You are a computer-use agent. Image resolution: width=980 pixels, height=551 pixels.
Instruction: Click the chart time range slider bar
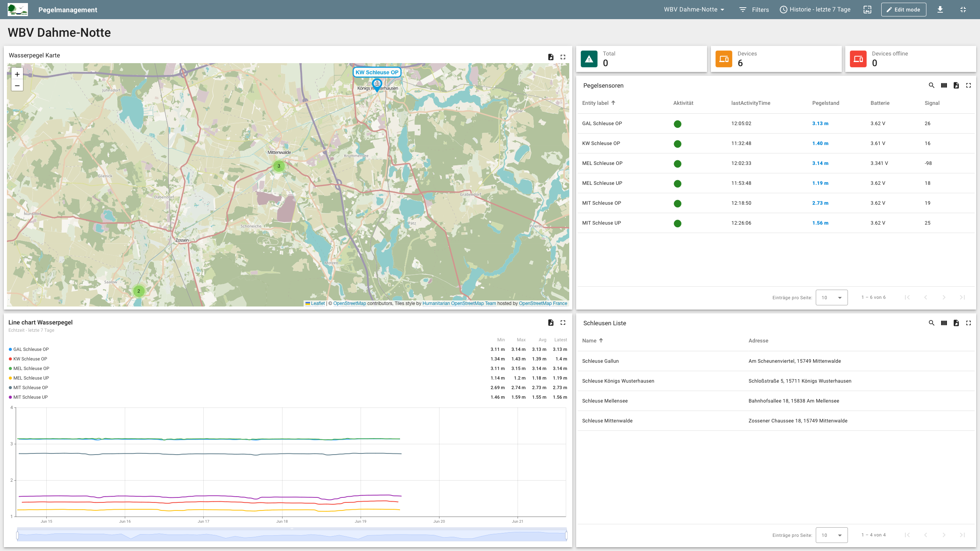coord(292,535)
